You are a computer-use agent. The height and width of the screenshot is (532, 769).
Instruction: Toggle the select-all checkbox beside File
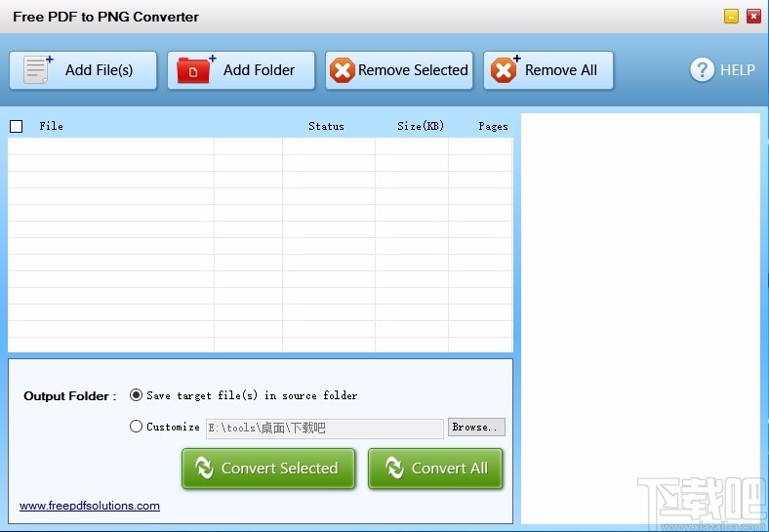(17, 126)
